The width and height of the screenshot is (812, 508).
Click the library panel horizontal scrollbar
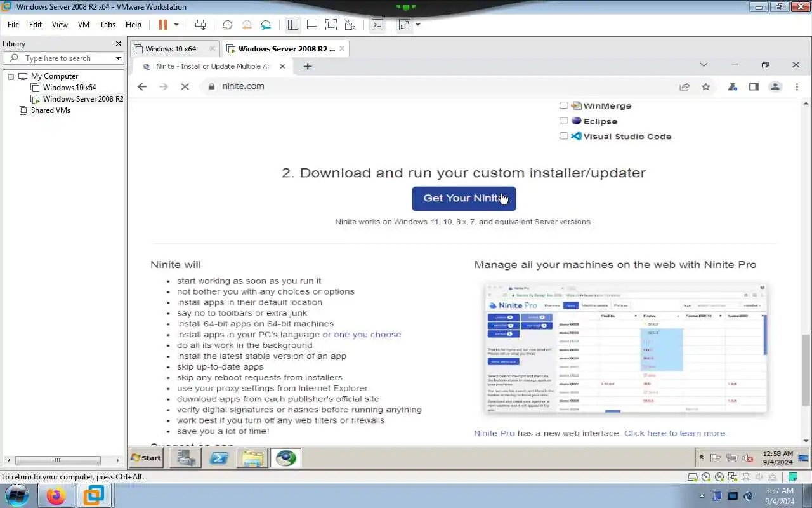[58, 460]
